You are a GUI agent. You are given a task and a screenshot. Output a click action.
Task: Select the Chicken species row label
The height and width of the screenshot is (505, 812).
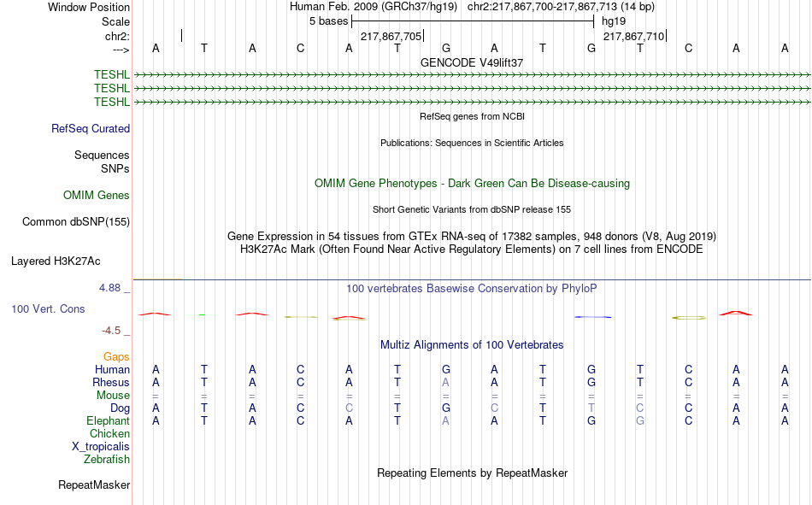pos(109,433)
